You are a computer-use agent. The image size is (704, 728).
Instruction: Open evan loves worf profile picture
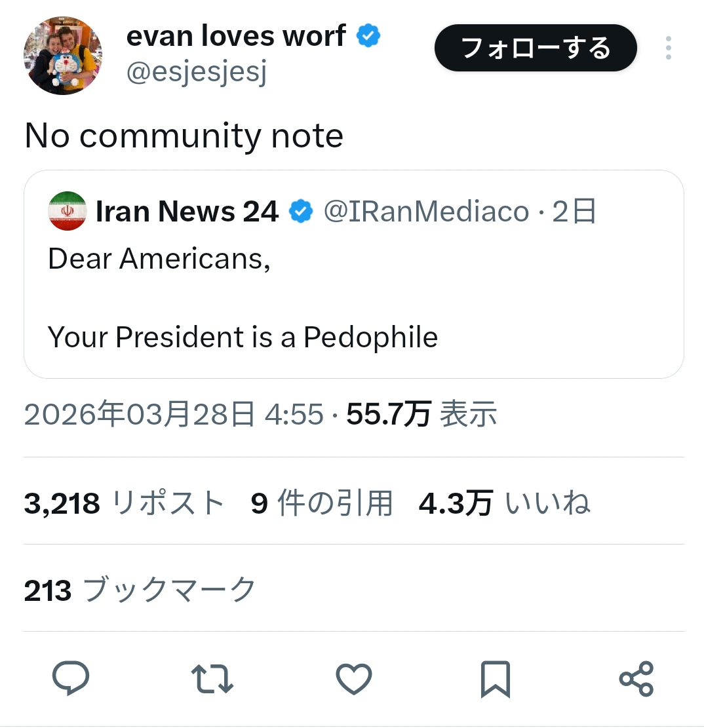tap(63, 56)
